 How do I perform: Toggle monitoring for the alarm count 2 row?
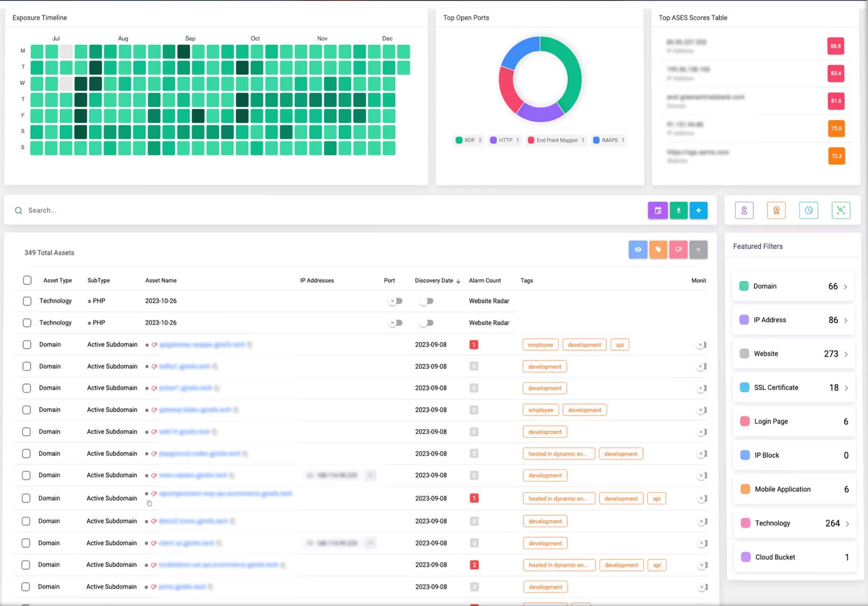click(x=702, y=565)
